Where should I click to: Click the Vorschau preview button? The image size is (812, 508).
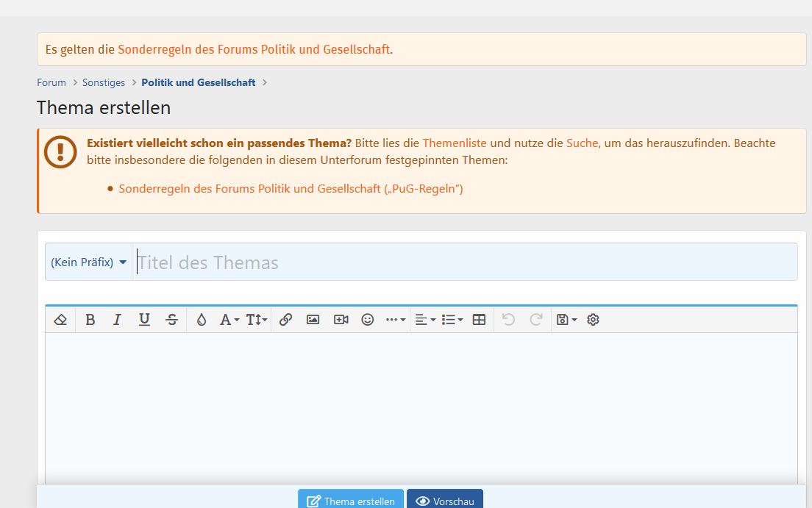coord(445,500)
